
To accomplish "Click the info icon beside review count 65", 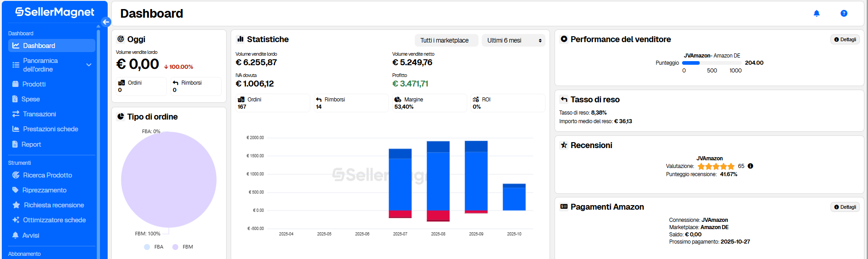I will click(x=750, y=166).
